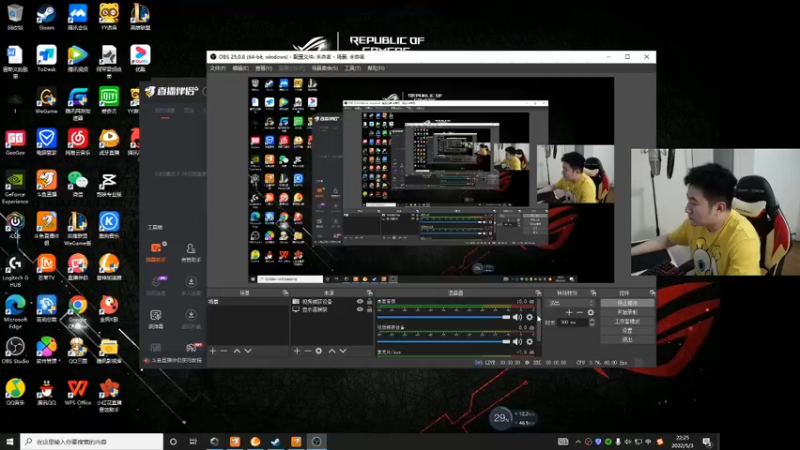Pop out the Audio Mixer dock icon
This screenshot has height=450, width=800.
pyautogui.click(x=538, y=293)
